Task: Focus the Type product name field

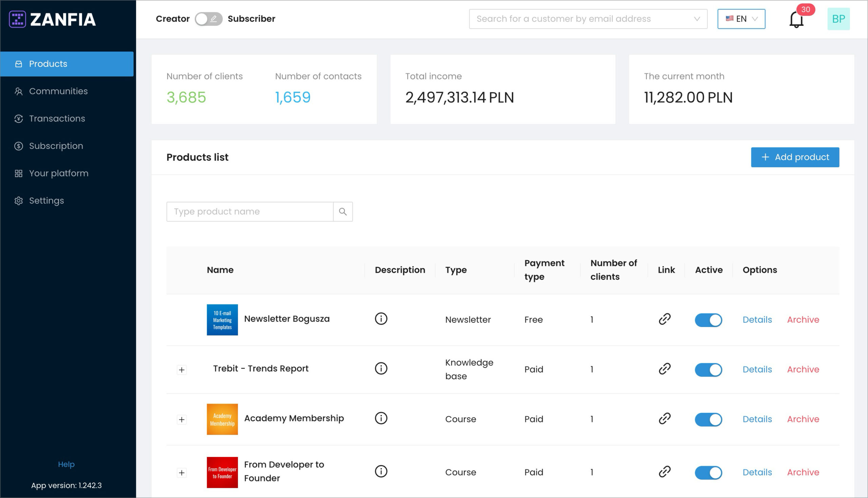Action: click(x=250, y=212)
